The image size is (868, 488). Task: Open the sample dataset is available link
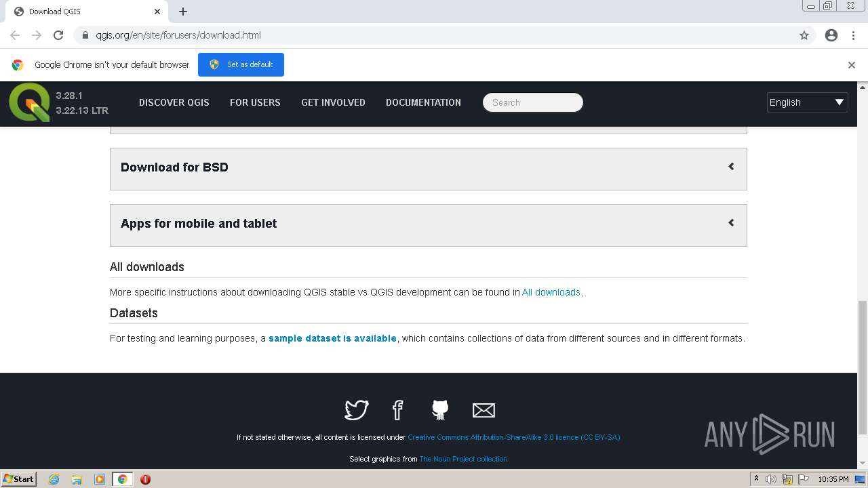(x=332, y=338)
